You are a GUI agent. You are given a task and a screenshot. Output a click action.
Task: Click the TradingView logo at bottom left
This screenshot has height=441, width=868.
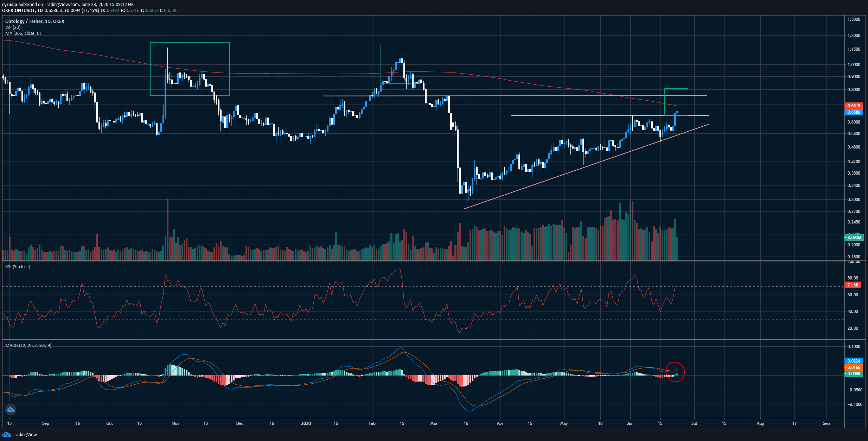pos(20,435)
